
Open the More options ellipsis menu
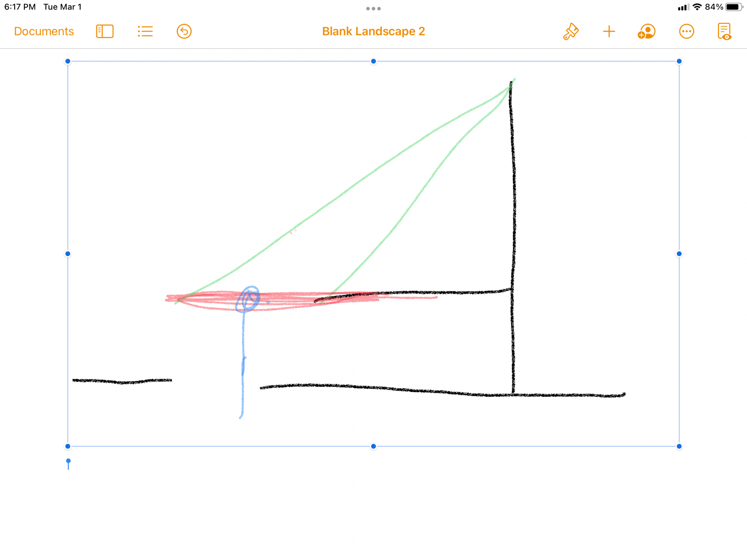click(686, 31)
